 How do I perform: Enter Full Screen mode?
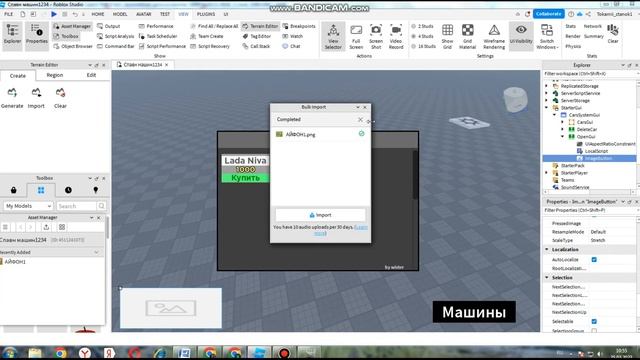point(356,37)
